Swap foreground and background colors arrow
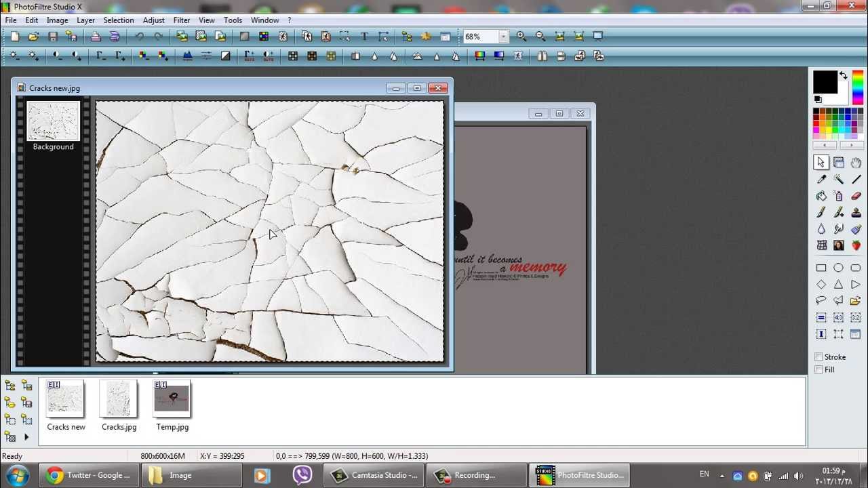The width and height of the screenshot is (868, 488). point(844,76)
